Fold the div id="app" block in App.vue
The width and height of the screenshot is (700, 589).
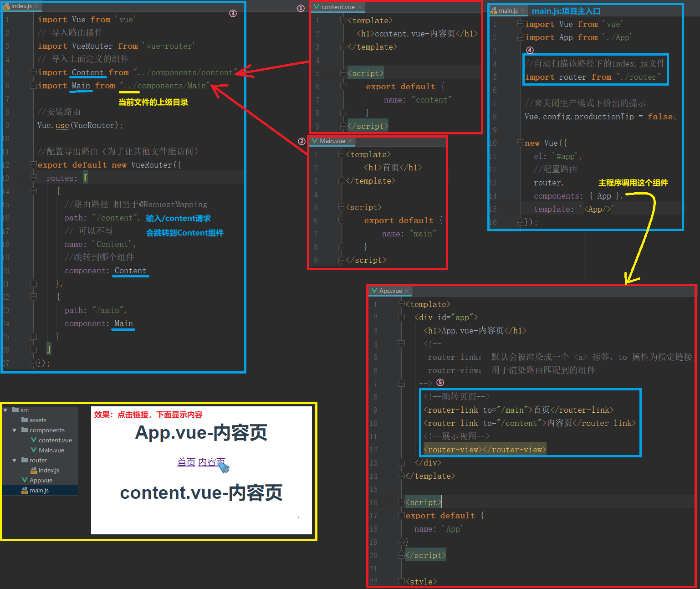point(401,318)
